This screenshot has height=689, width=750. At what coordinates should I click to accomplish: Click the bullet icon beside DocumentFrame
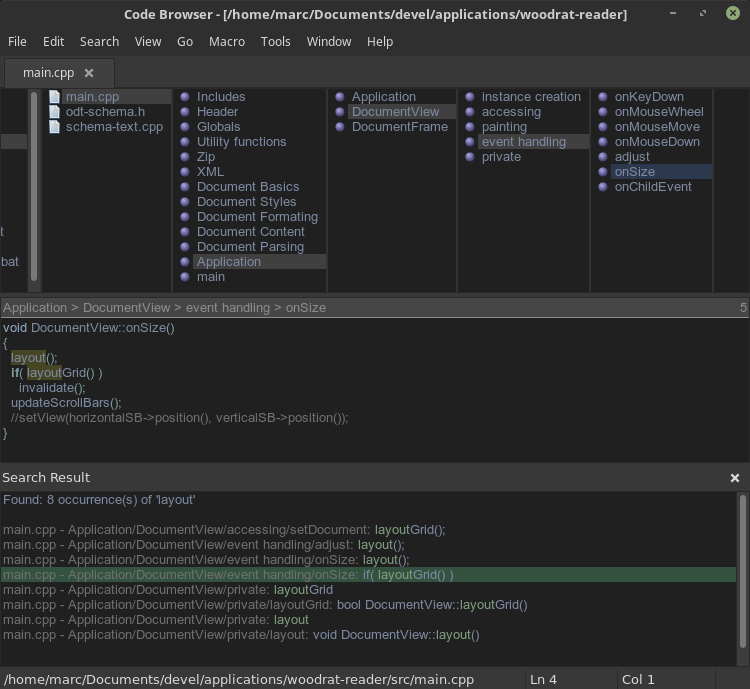coord(340,127)
